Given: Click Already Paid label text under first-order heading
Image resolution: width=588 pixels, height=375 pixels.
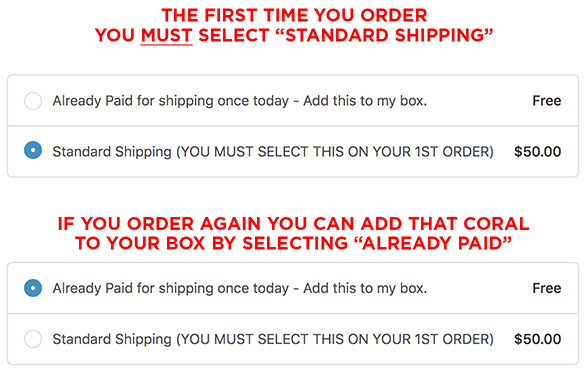Looking at the screenshot, I should 240,101.
